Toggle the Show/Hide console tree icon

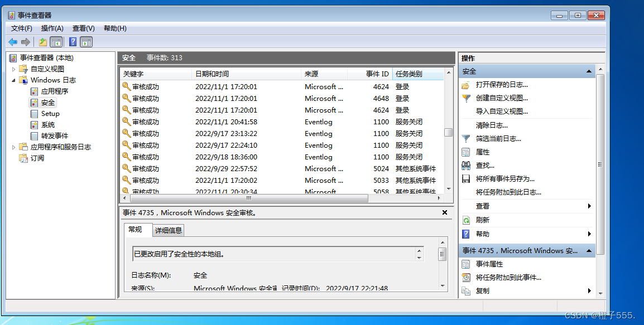pos(56,42)
